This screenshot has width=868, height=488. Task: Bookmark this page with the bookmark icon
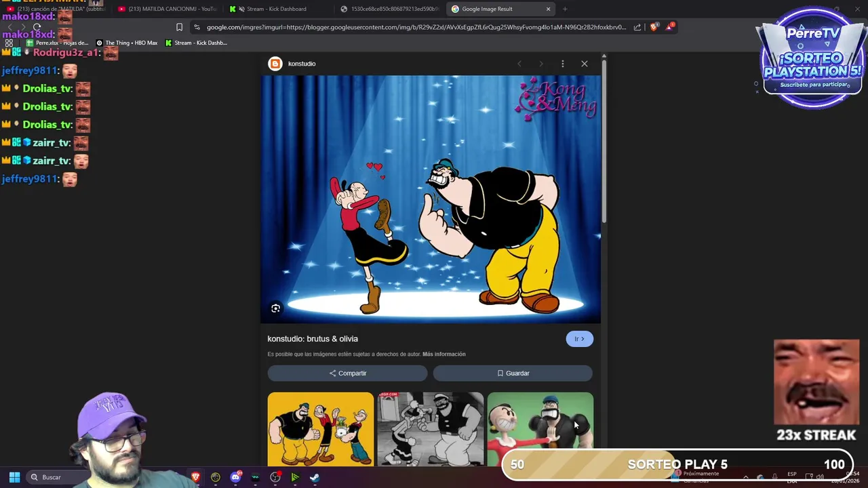(179, 27)
